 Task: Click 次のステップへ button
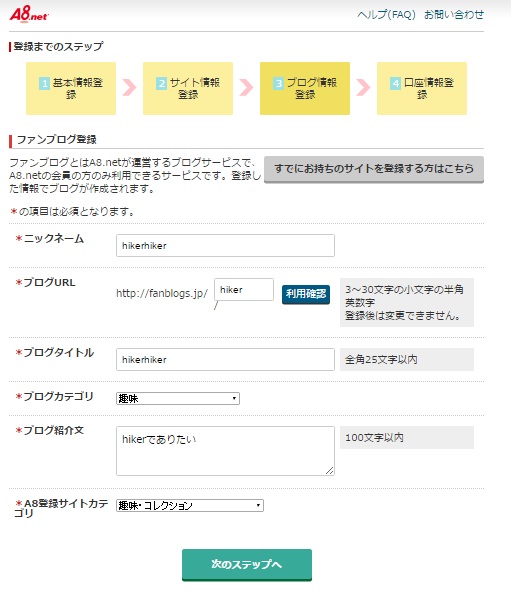pyautogui.click(x=247, y=565)
